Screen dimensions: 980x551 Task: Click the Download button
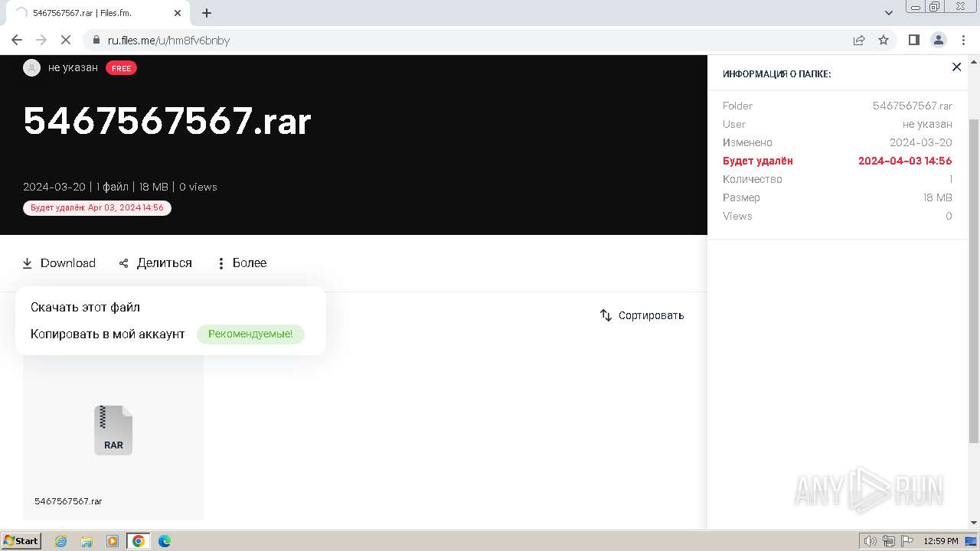point(59,262)
